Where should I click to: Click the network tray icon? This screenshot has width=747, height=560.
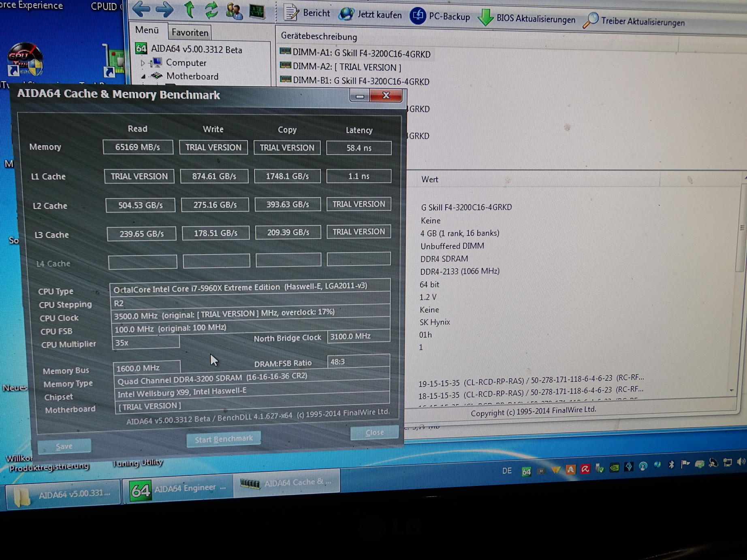tap(728, 462)
